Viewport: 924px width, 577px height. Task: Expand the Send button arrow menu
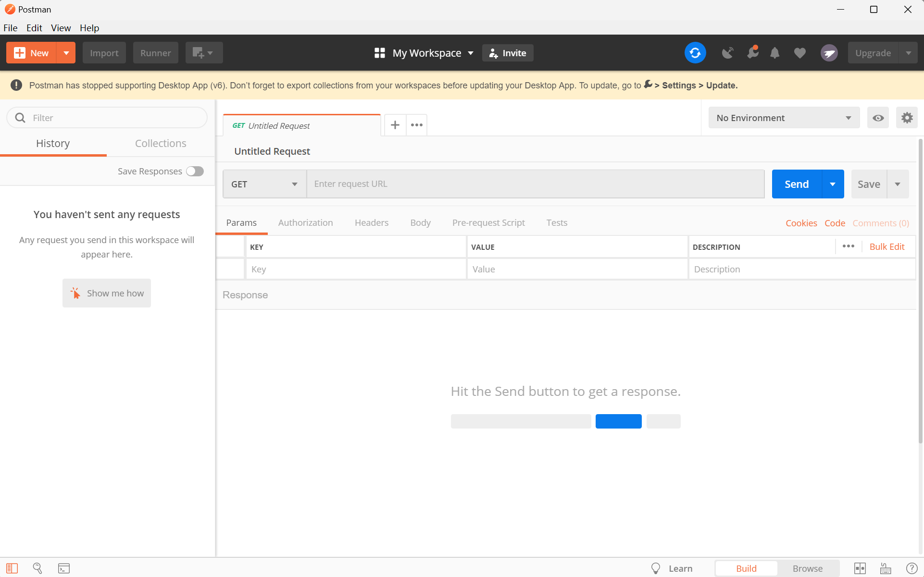pyautogui.click(x=833, y=184)
